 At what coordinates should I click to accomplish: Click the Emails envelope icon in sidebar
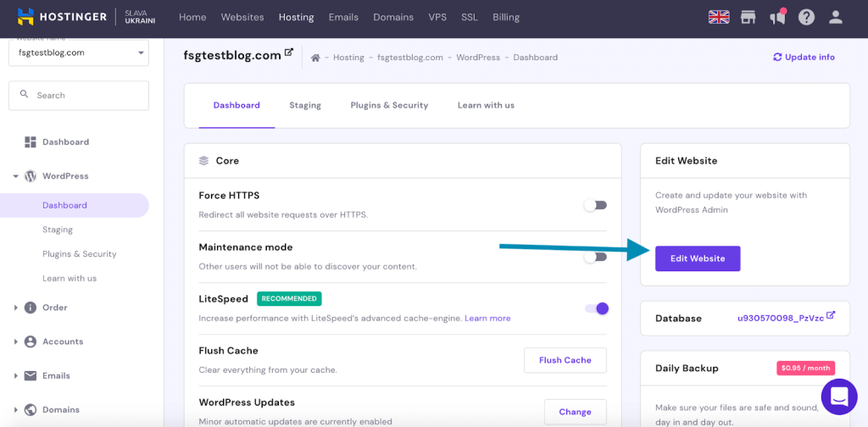pos(30,375)
